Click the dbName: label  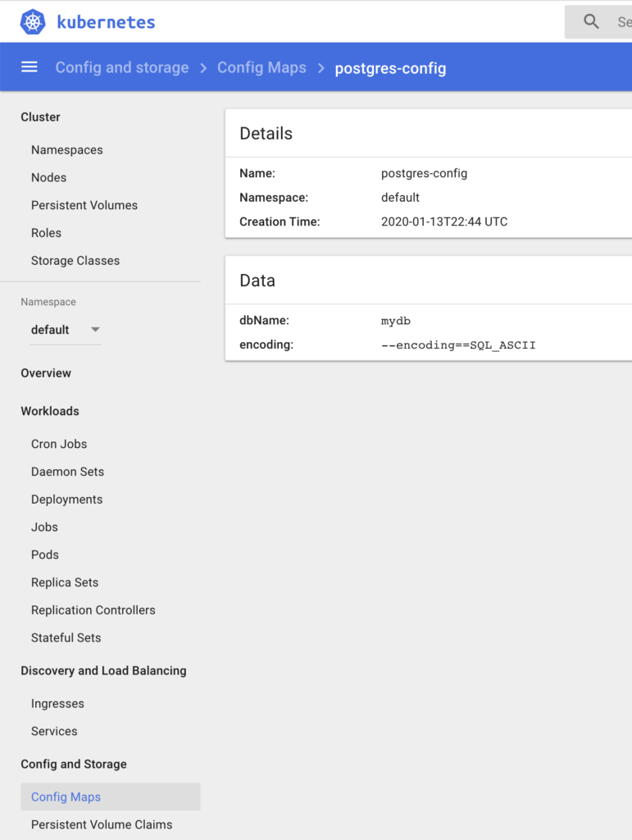(x=265, y=321)
